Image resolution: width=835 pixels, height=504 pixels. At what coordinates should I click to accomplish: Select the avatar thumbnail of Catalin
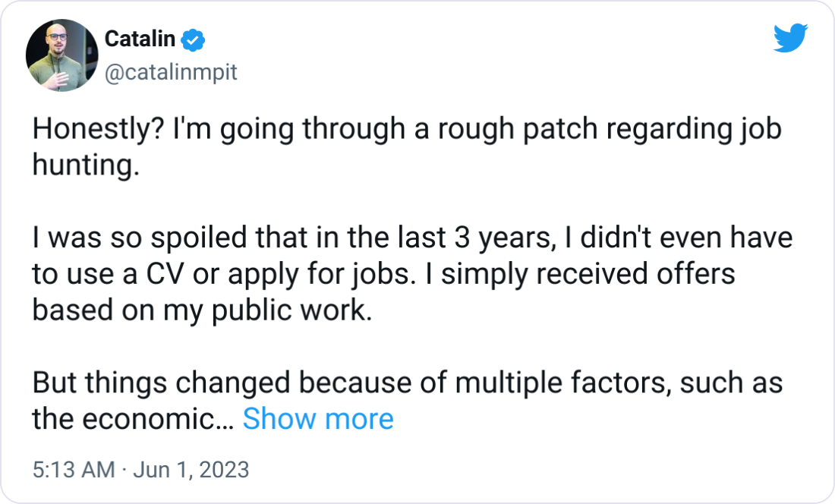[61, 55]
